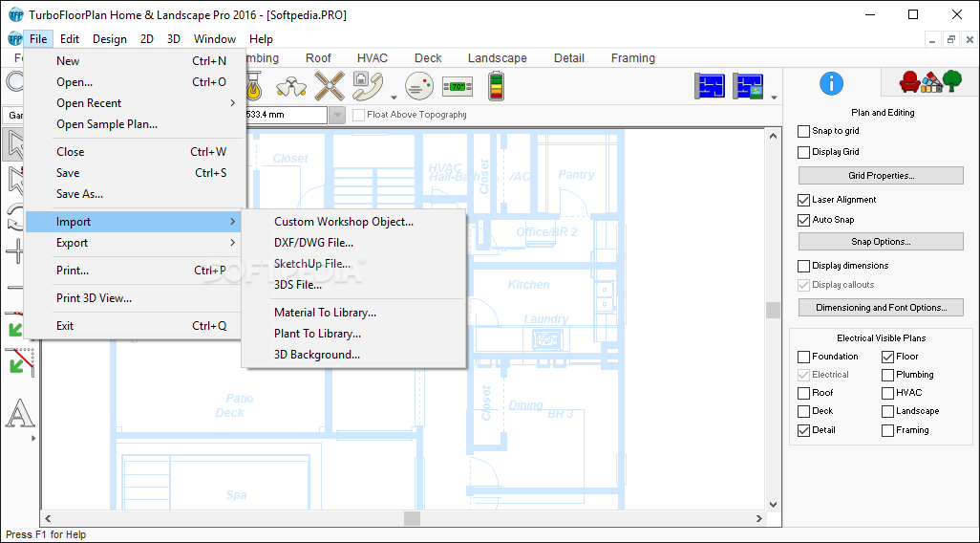Uncheck Auto Snap
Image resolution: width=980 pixels, height=543 pixels.
click(x=803, y=220)
